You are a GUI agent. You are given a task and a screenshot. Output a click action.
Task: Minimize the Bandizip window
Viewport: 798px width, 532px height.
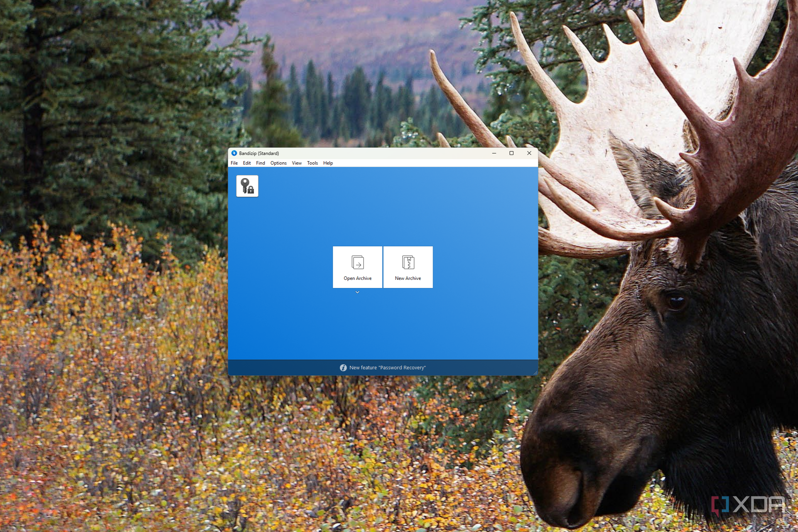(x=494, y=153)
